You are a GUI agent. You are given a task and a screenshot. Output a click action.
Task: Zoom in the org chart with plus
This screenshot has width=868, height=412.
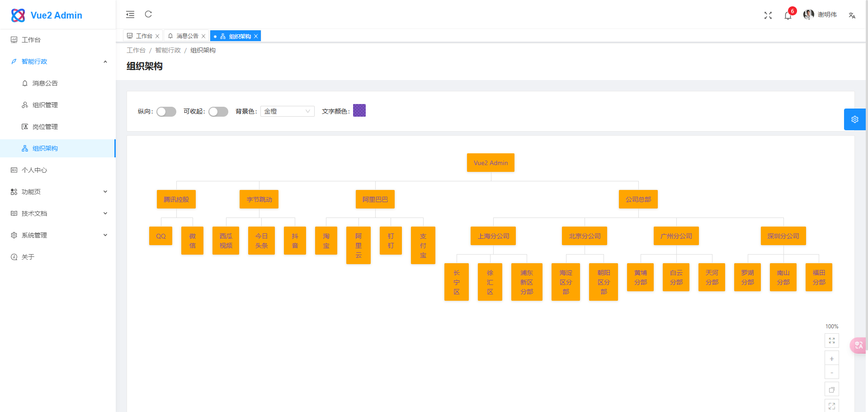coord(832,359)
